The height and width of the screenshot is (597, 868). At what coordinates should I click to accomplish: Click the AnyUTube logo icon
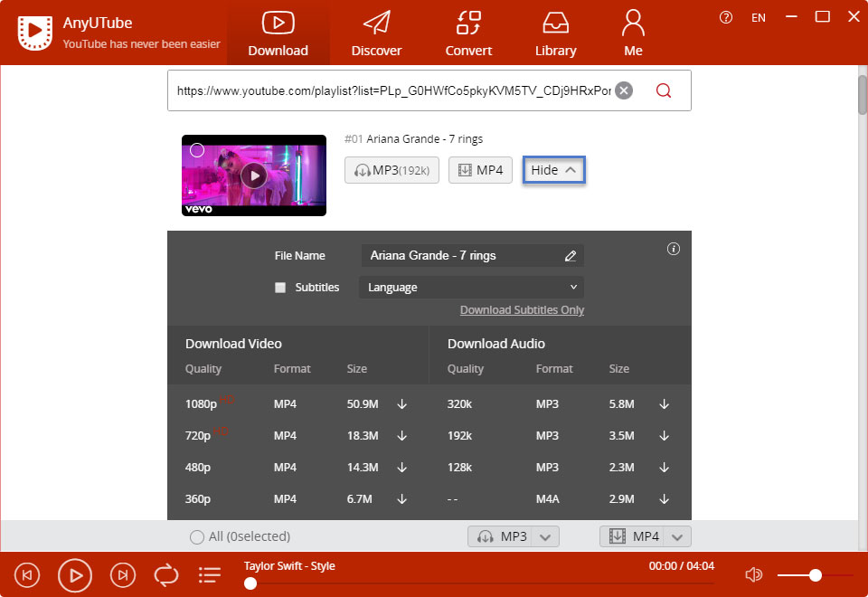pyautogui.click(x=35, y=33)
